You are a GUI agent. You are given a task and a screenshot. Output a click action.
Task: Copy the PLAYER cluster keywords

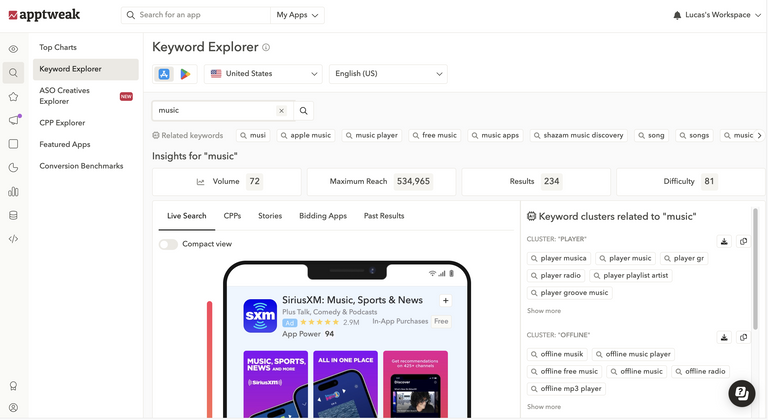tap(743, 241)
